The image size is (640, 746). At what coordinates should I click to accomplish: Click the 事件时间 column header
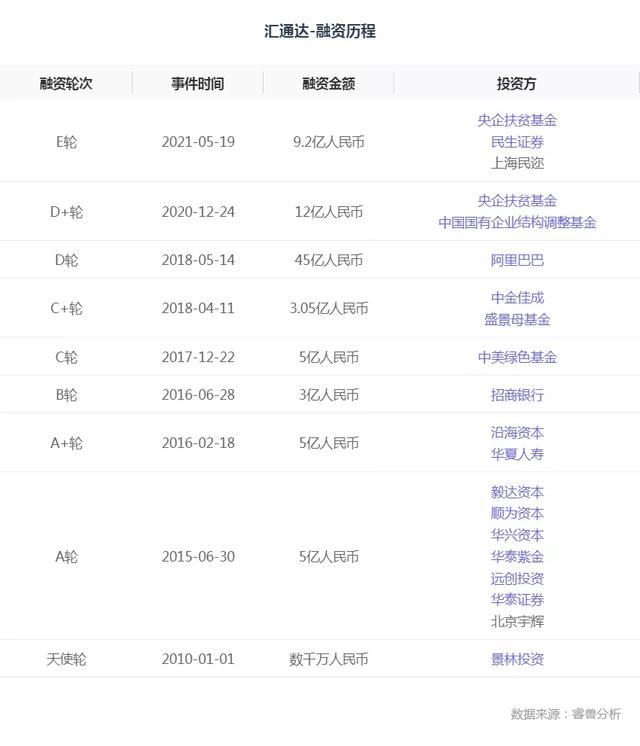pyautogui.click(x=198, y=84)
